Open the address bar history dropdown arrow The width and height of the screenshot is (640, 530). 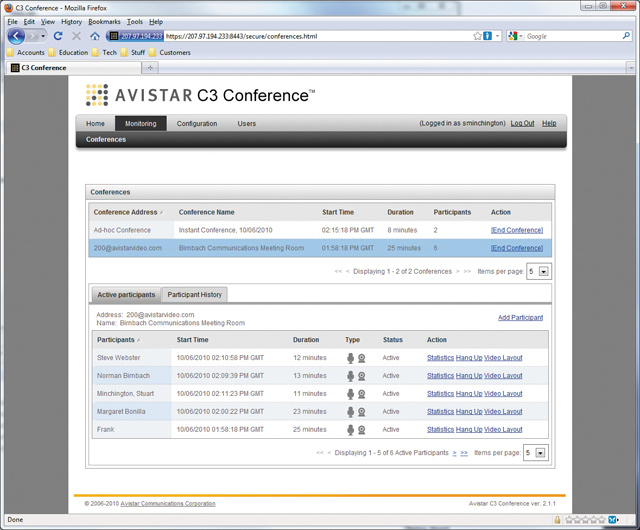point(497,36)
